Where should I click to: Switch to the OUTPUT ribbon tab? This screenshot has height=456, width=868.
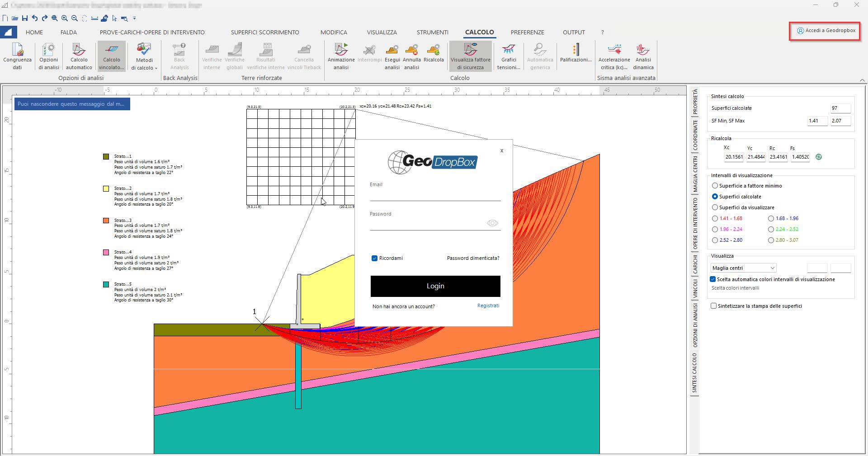click(573, 32)
